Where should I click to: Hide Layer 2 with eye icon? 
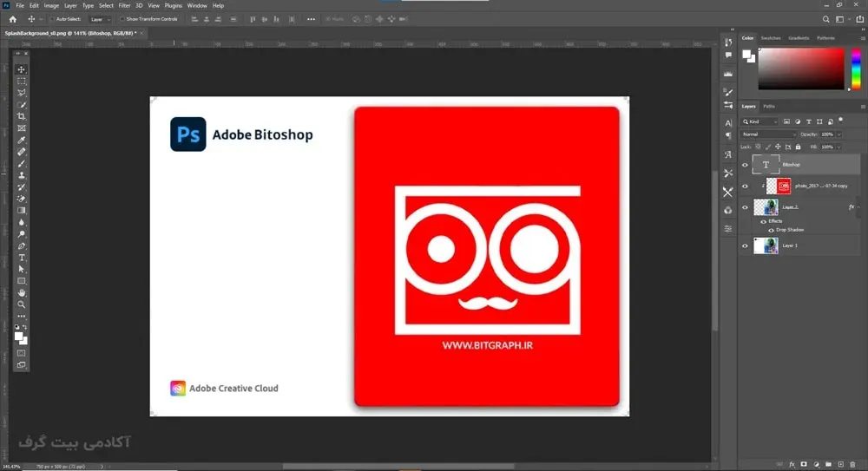[x=745, y=207]
